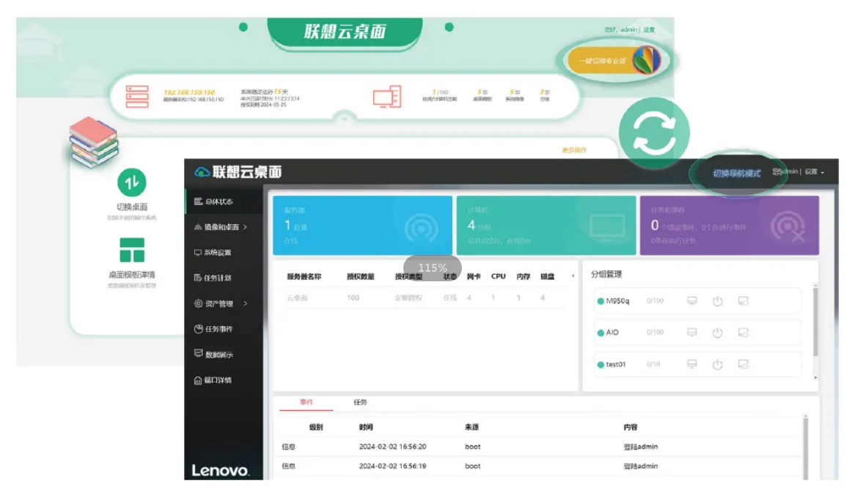This screenshot has height=504, width=863.
Task: Click the 磁盘 column header
Action: 547,276
